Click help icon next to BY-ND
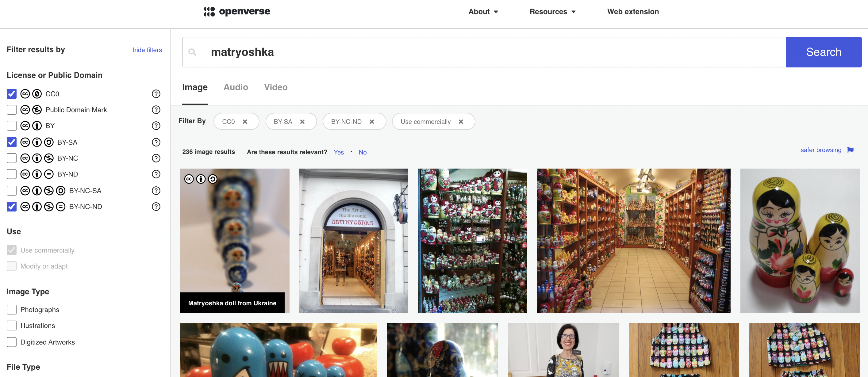Viewport: 868px width, 377px height. click(156, 174)
